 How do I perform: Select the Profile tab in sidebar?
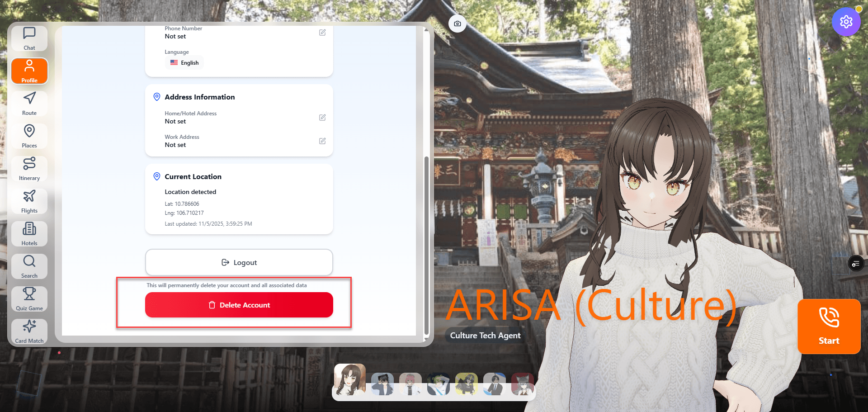point(29,71)
